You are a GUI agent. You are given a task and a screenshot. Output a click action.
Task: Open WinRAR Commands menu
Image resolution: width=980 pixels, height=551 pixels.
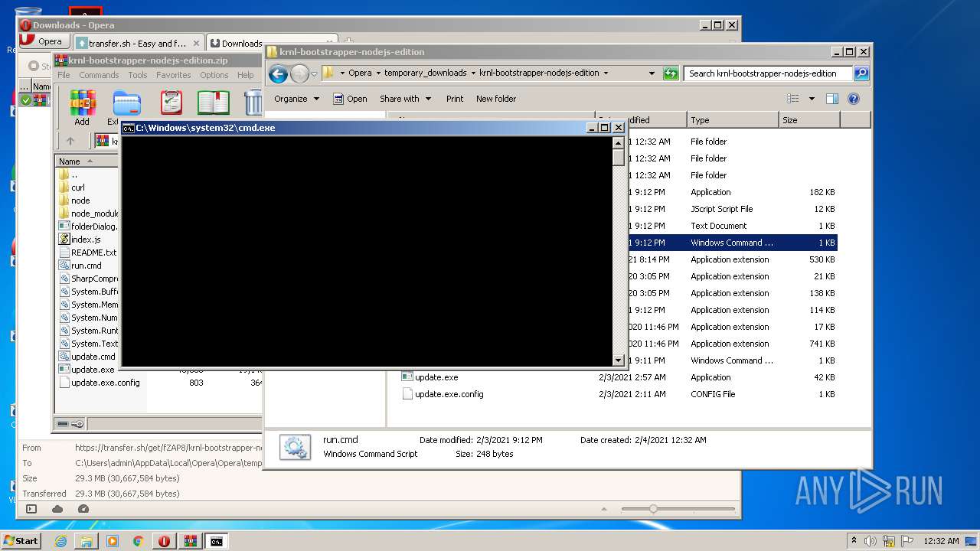pos(99,75)
